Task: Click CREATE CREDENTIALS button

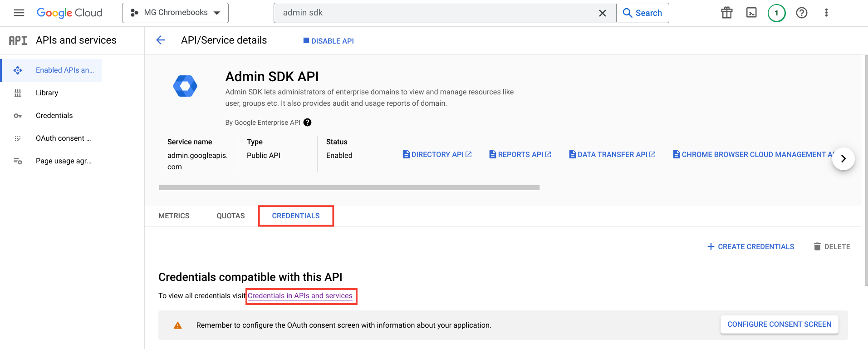Action: [x=751, y=246]
